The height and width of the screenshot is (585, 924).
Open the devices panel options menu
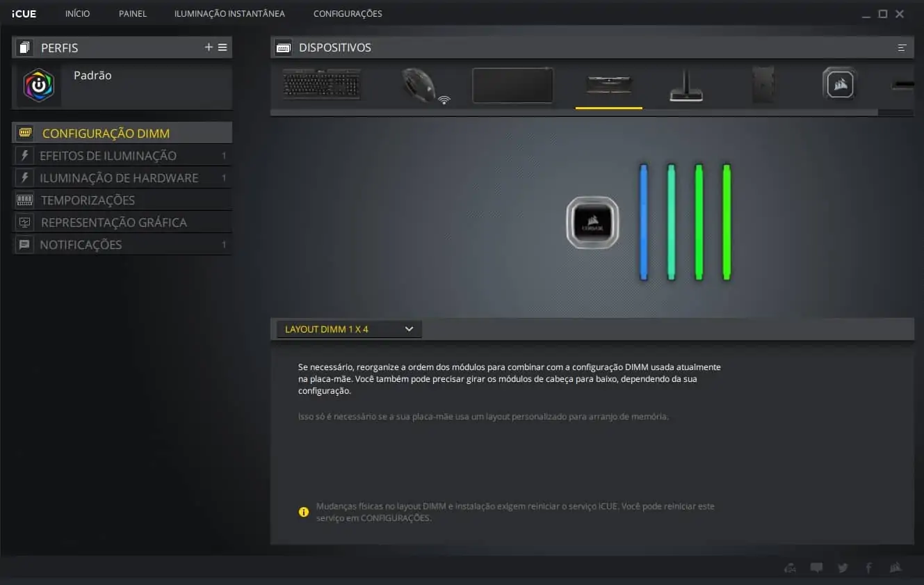click(x=902, y=48)
